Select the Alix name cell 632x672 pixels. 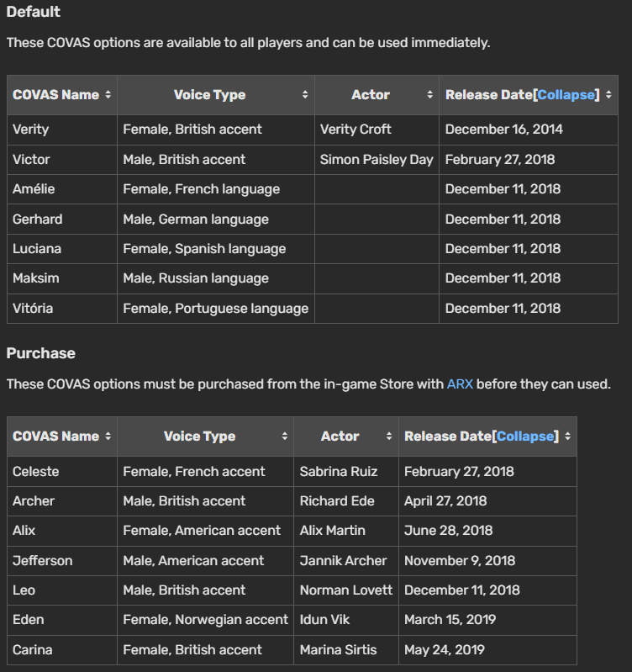62,531
